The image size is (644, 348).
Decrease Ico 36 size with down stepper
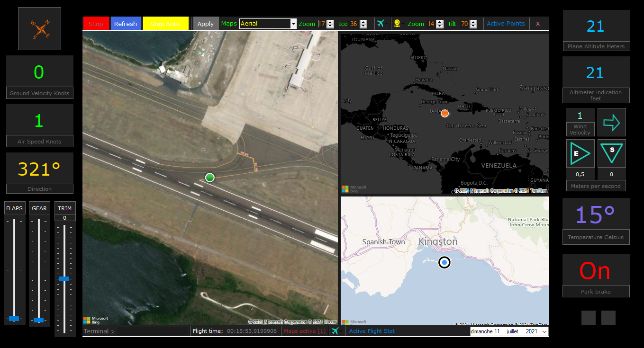[363, 26]
